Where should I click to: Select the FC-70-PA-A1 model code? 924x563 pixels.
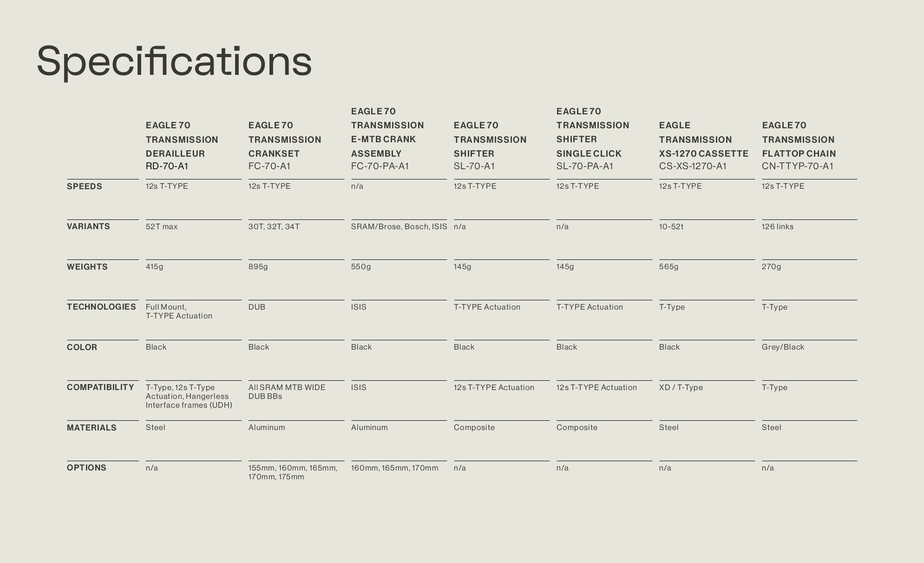pyautogui.click(x=380, y=166)
